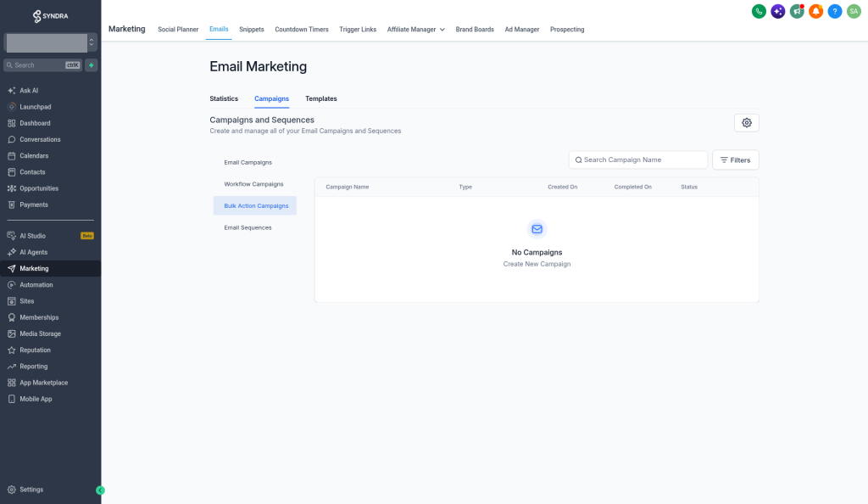Click the Conversations chat bubble icon
Image resolution: width=868 pixels, height=504 pixels.
coord(12,139)
